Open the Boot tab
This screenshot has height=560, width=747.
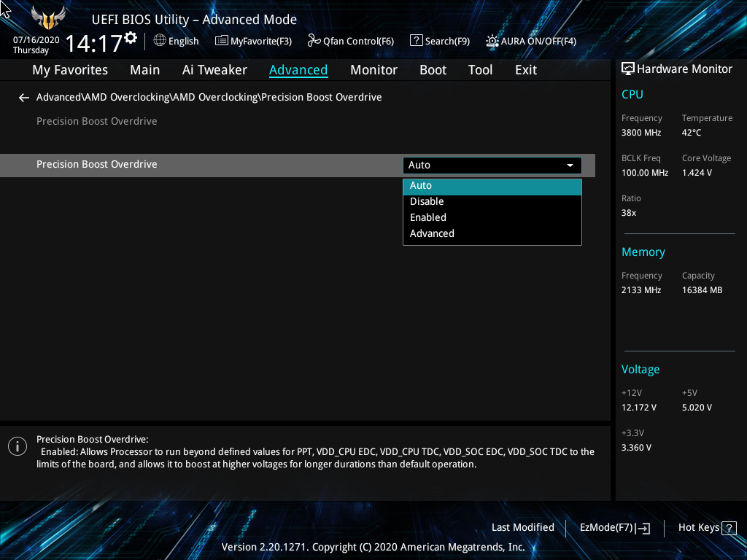433,70
